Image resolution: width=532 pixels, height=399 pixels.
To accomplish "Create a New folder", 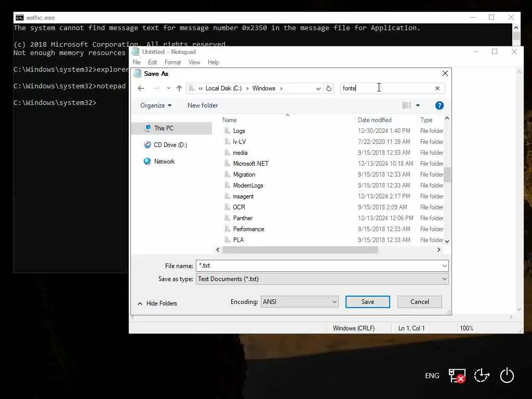I will click(203, 105).
